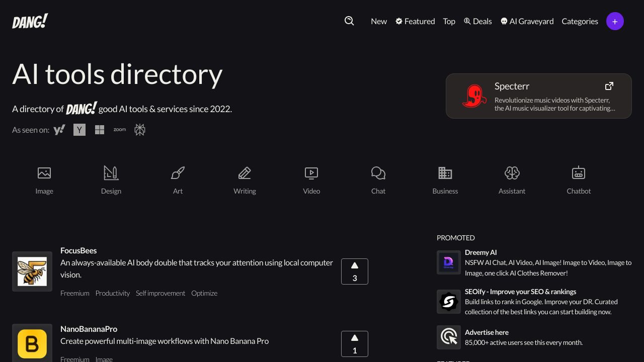
Task: Visit the Specterr promoted listing
Action: (x=538, y=96)
